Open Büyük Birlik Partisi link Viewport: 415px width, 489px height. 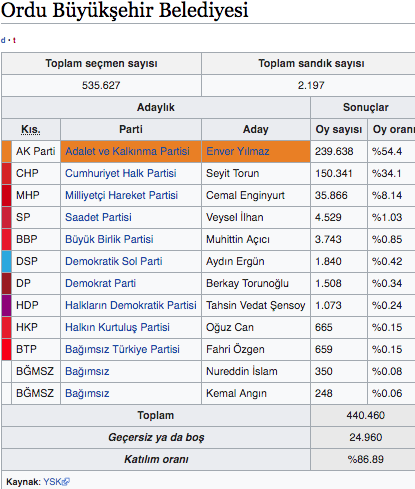(109, 239)
